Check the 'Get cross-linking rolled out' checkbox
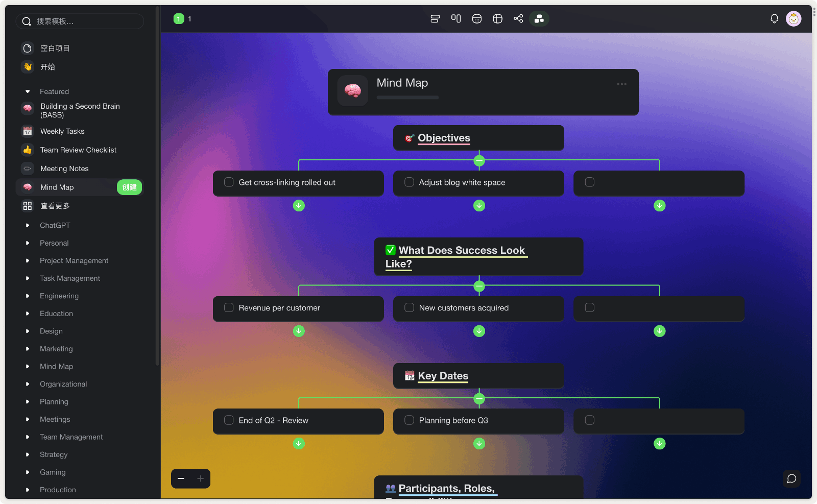This screenshot has height=504, width=817. 229,182
